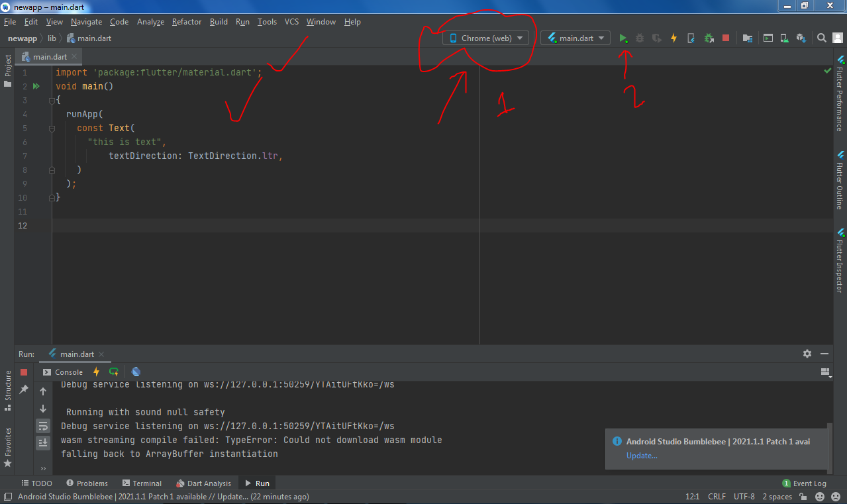
Task: Toggle the Favorites tool window side tab
Action: pos(7,448)
